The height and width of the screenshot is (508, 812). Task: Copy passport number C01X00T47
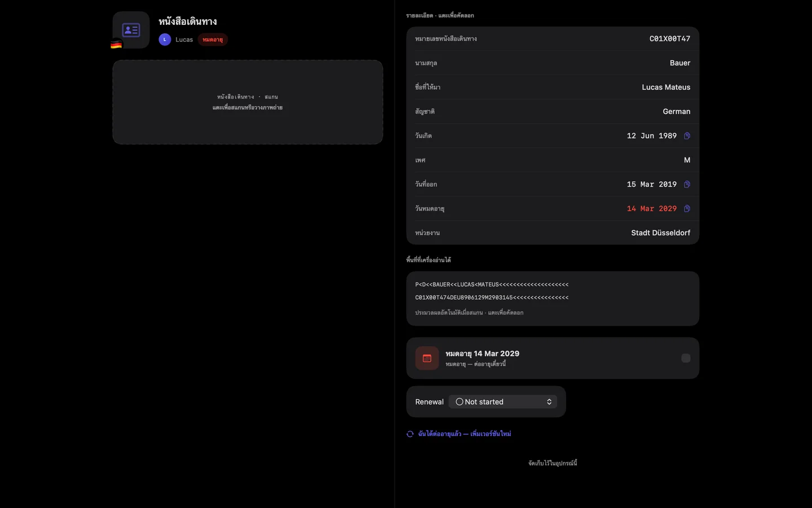click(553, 39)
